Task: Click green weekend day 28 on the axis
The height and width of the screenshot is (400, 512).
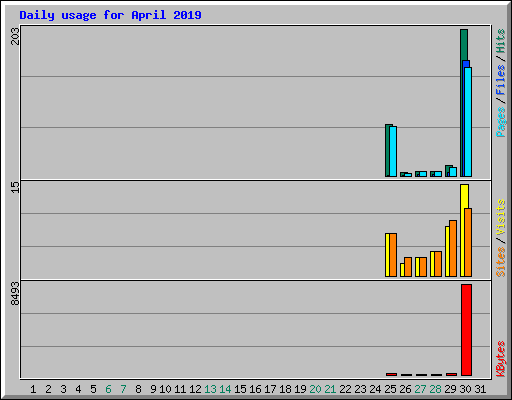Action: 435,389
